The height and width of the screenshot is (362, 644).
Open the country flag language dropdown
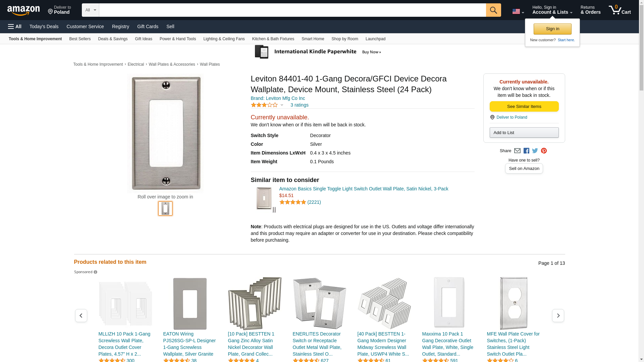click(x=518, y=11)
